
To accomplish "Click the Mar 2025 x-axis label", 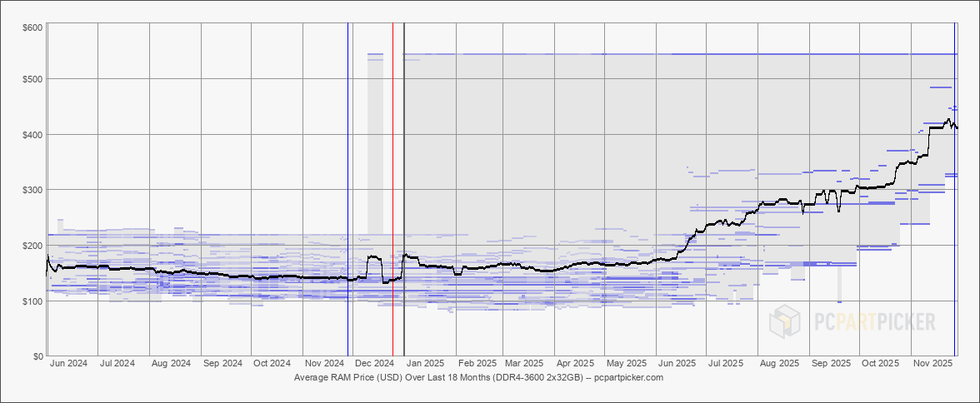I will pos(524,364).
